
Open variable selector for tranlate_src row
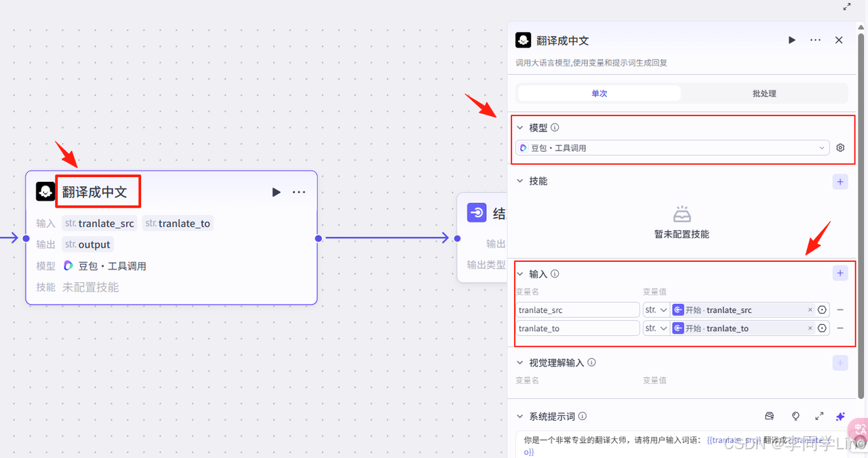tap(823, 310)
